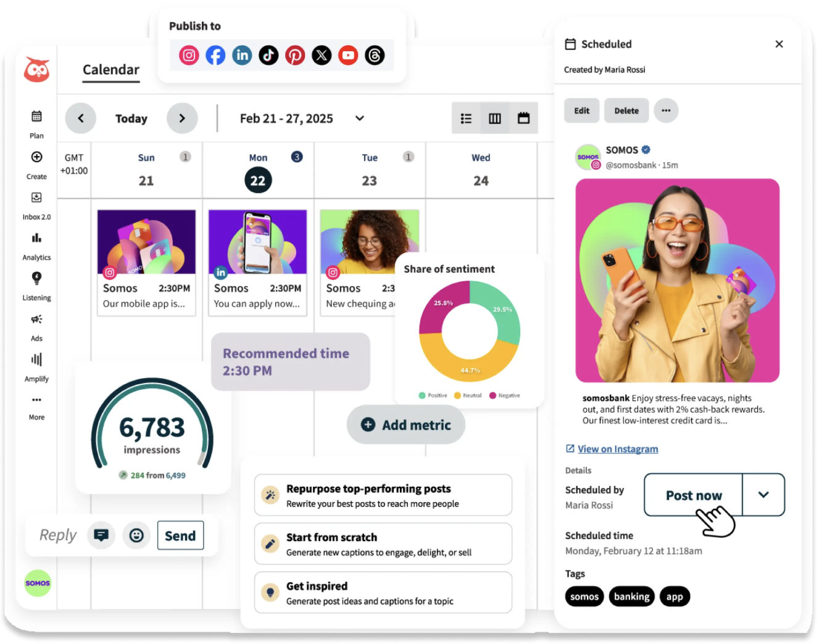Expand the Feb 21 - 27 date dropdown
The image size is (822, 644).
pos(360,118)
